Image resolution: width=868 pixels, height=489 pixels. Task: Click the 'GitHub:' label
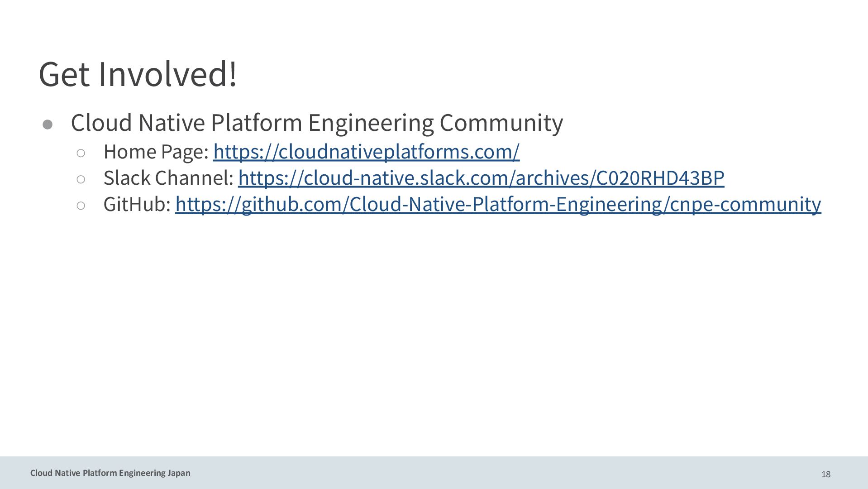coord(137,204)
